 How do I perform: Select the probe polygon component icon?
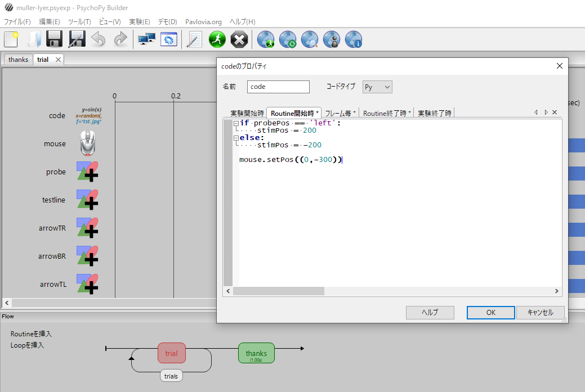click(88, 172)
